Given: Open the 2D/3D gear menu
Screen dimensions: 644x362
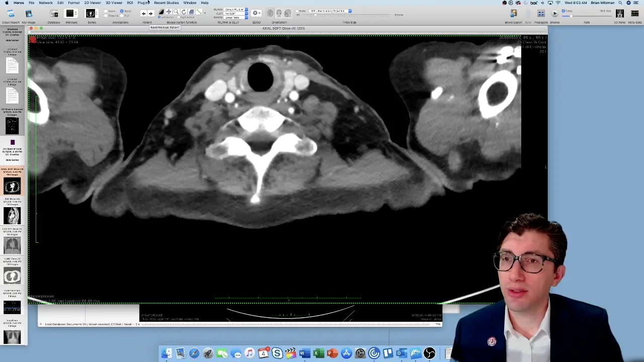Looking at the screenshot, I should pos(256,13).
